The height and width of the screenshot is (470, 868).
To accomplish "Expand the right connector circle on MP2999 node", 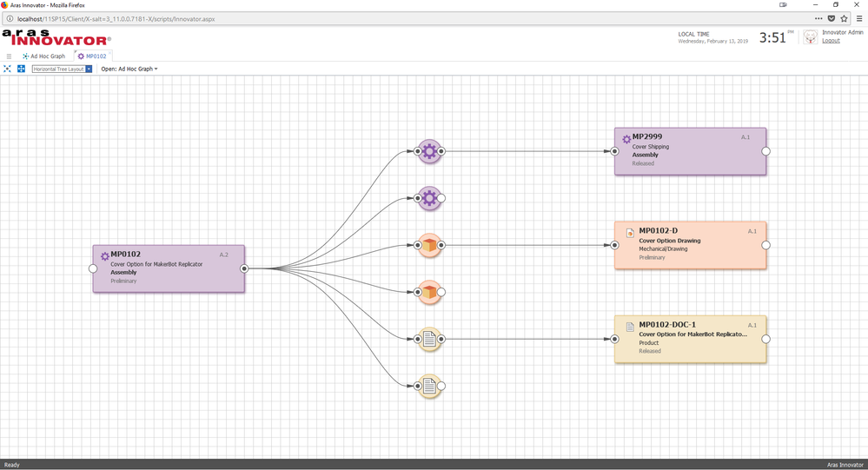I will (x=765, y=151).
